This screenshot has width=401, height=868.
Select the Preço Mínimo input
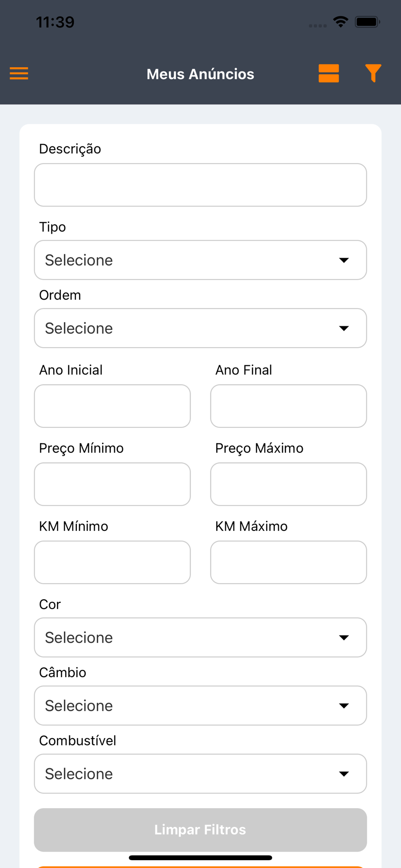point(112,484)
